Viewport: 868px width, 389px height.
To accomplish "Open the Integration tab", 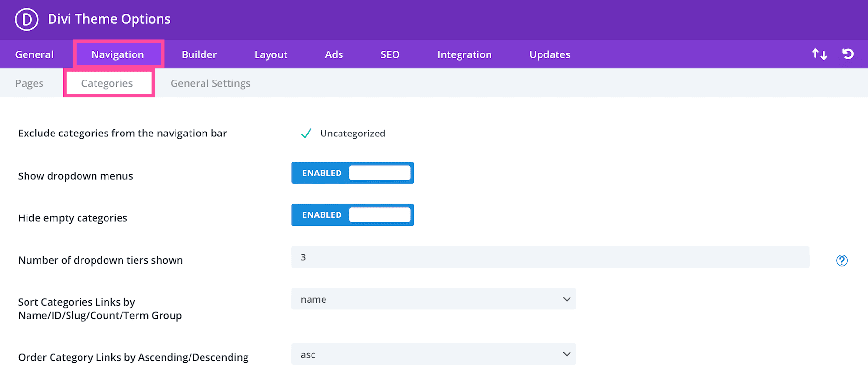I will click(x=464, y=54).
